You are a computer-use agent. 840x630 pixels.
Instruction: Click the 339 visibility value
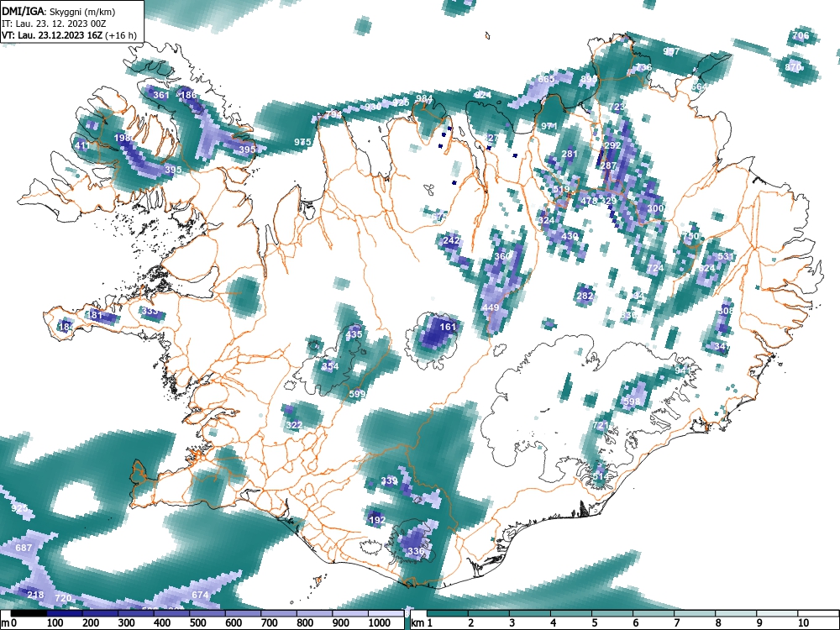pos(389,480)
